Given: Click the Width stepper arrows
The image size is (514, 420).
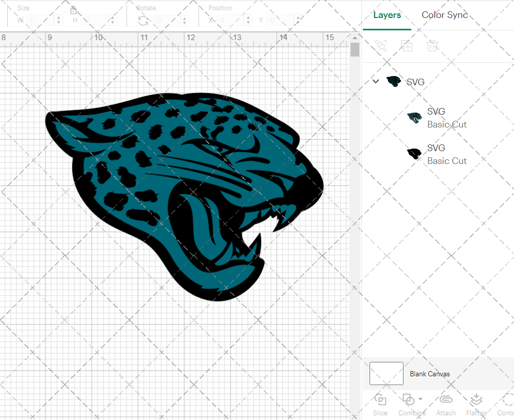Looking at the screenshot, I should (59, 21).
